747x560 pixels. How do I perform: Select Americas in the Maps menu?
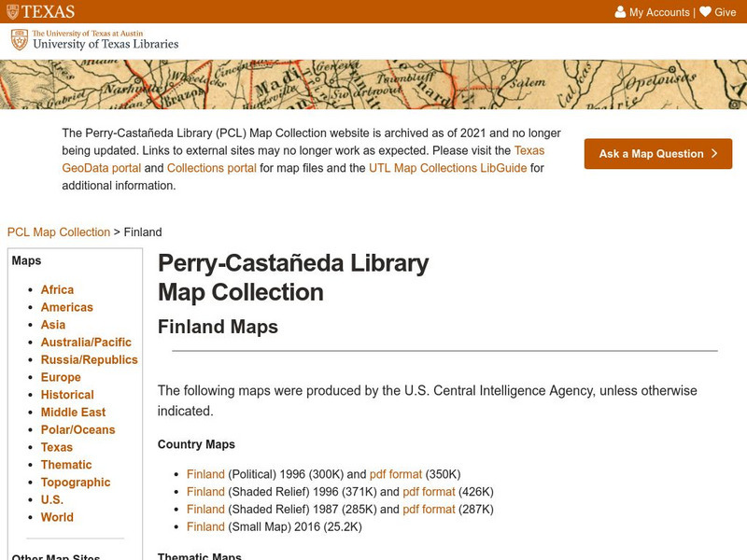66,307
